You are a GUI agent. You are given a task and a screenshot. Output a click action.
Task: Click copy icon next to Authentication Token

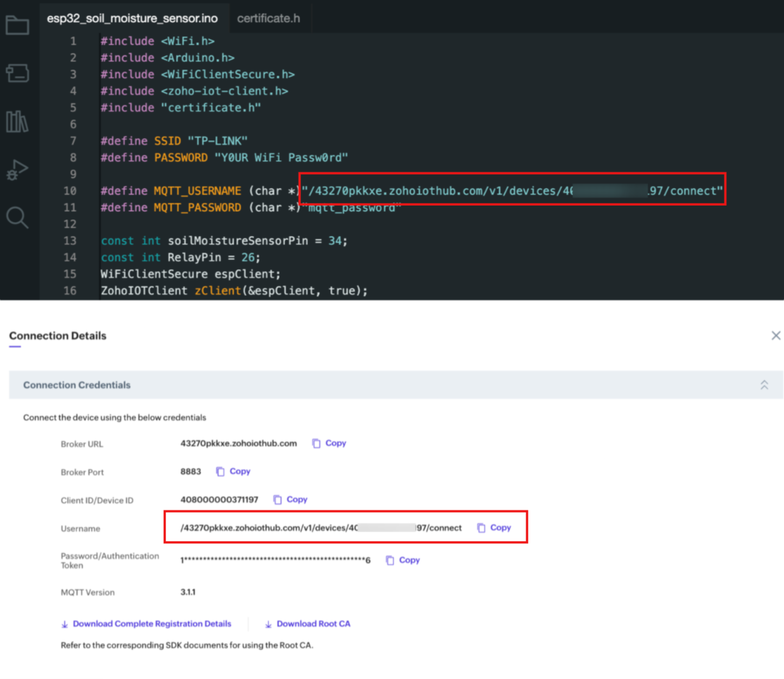(390, 561)
